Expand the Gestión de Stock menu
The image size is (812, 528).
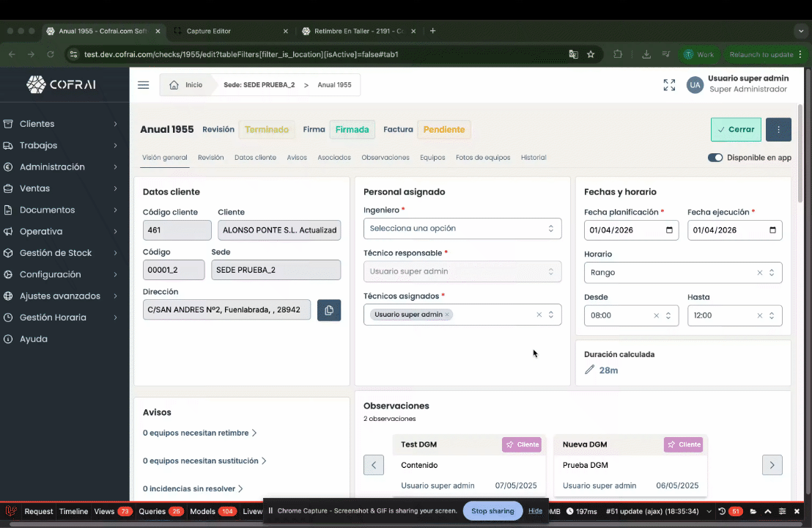tap(60, 253)
